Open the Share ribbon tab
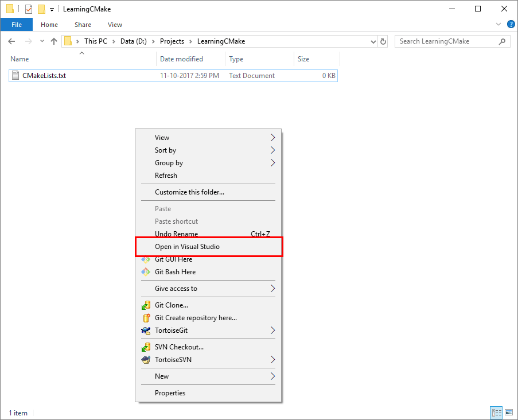 [83, 25]
